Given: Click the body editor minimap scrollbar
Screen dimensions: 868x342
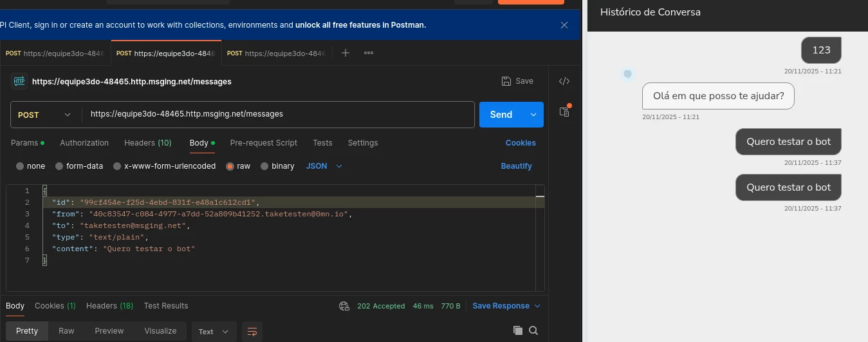Looking at the screenshot, I should [540, 237].
